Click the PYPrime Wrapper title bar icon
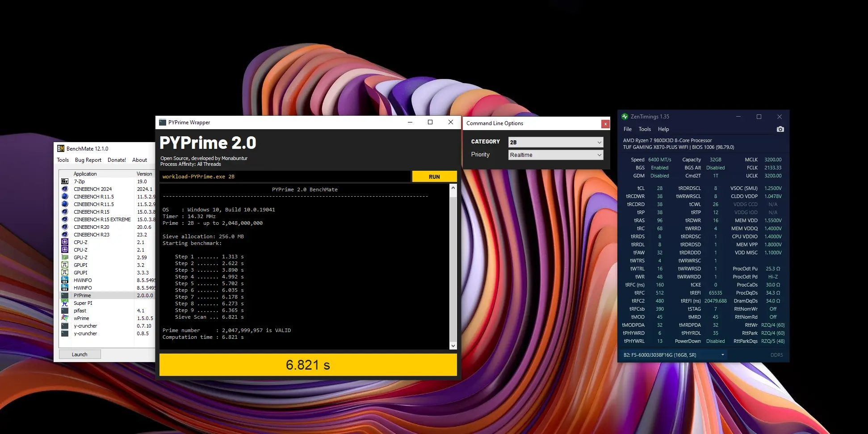 click(x=163, y=122)
